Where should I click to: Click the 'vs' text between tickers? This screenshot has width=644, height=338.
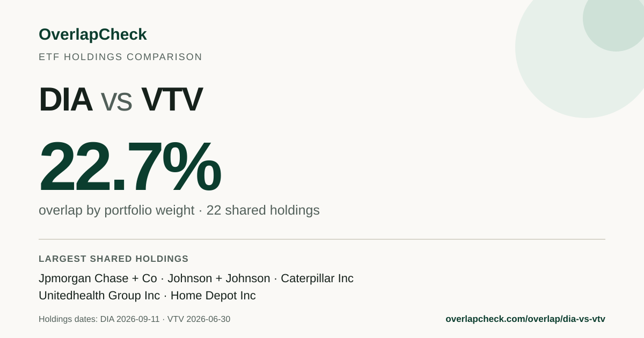tap(116, 102)
